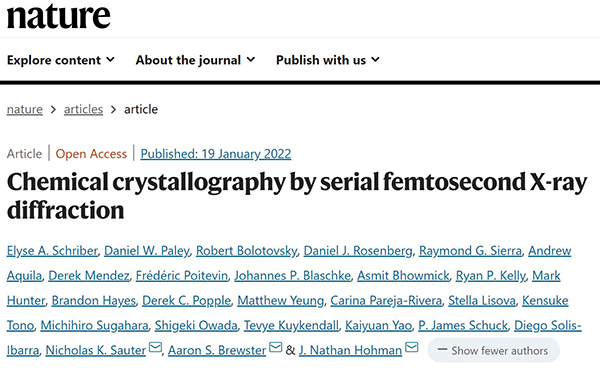Open author J. Nathan Hohman
The image size is (600, 368).
point(351,350)
